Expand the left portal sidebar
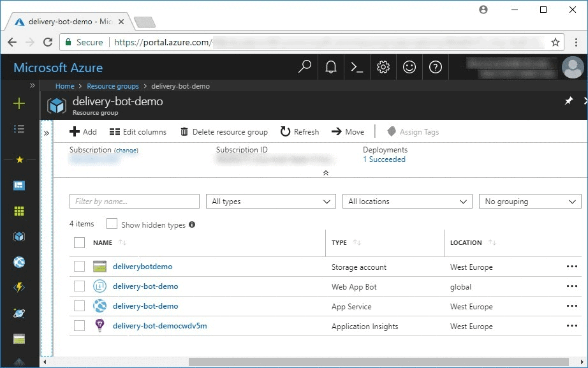The height and width of the screenshot is (368, 588). (x=33, y=85)
